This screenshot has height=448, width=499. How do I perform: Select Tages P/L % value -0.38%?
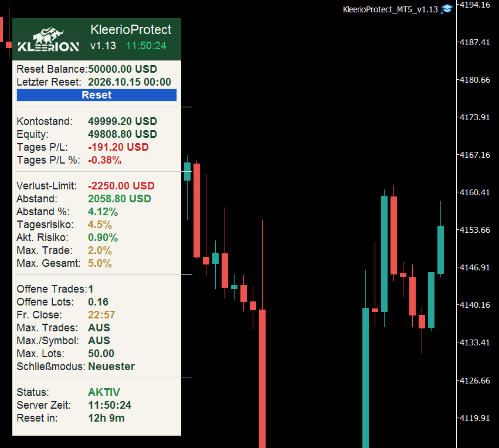pyautogui.click(x=105, y=160)
